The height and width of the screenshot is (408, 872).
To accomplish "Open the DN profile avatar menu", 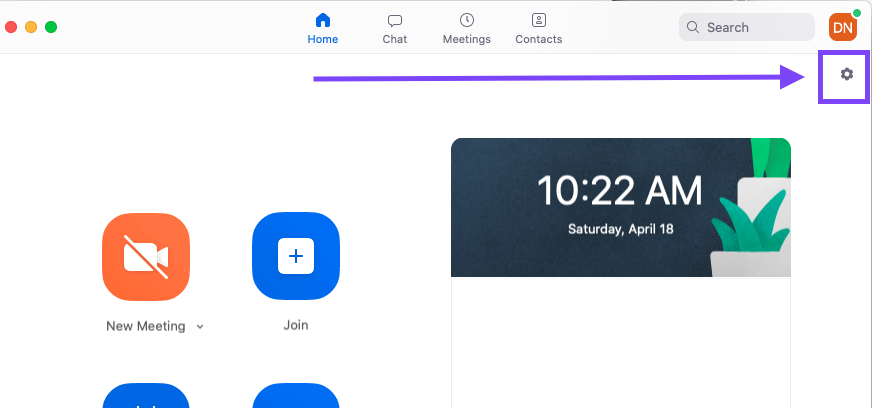I will click(x=842, y=27).
